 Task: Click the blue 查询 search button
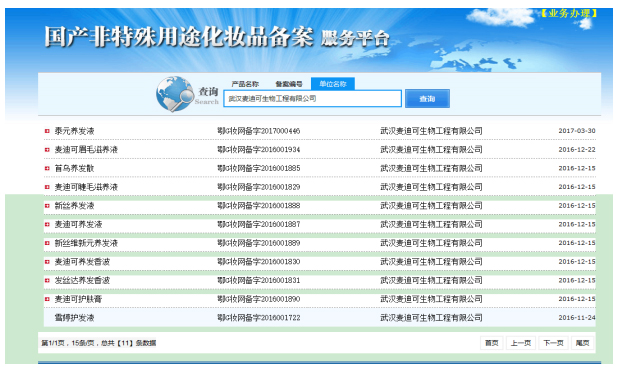point(427,99)
